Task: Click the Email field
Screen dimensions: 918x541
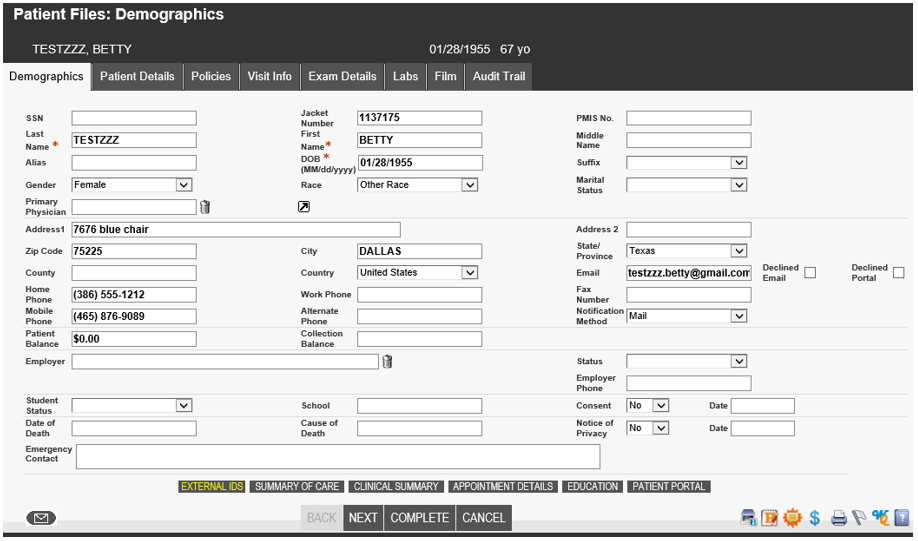Action: click(688, 273)
